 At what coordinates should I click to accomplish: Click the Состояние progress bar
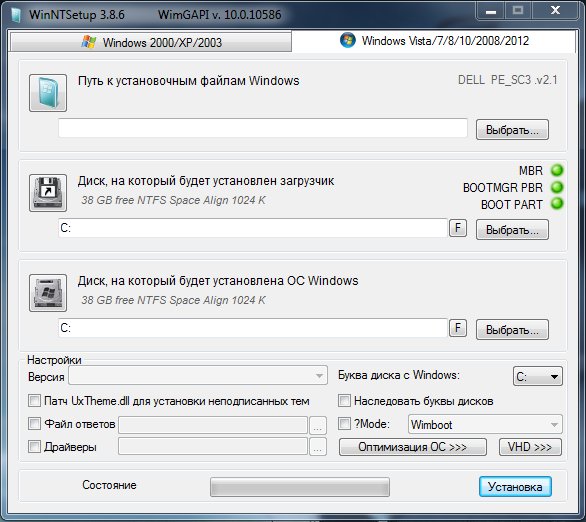point(300,487)
